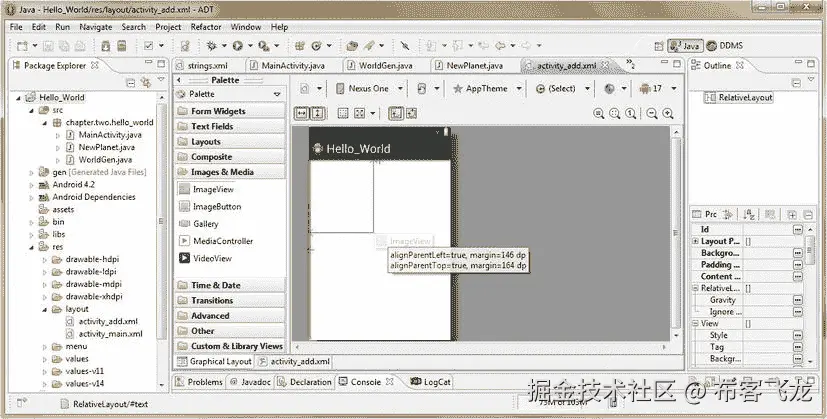The width and height of the screenshot is (827, 419).
Task: Open the Android SDK Manager toolbar icon
Action: pos(106,46)
